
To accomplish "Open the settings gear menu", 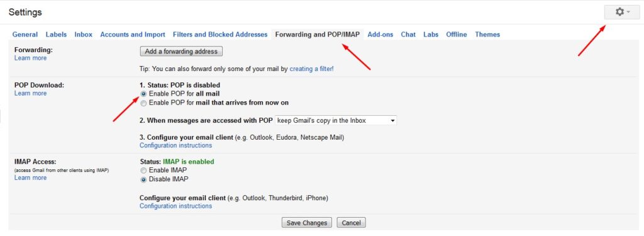I will (622, 12).
